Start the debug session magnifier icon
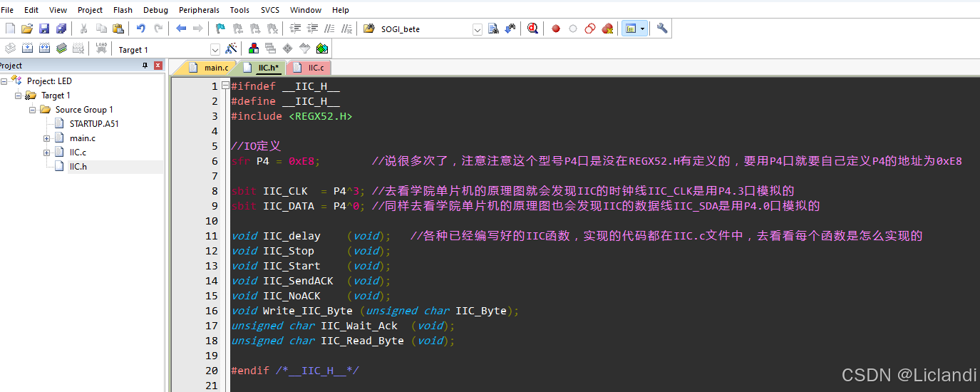Image resolution: width=980 pixels, height=392 pixels. 532,29
